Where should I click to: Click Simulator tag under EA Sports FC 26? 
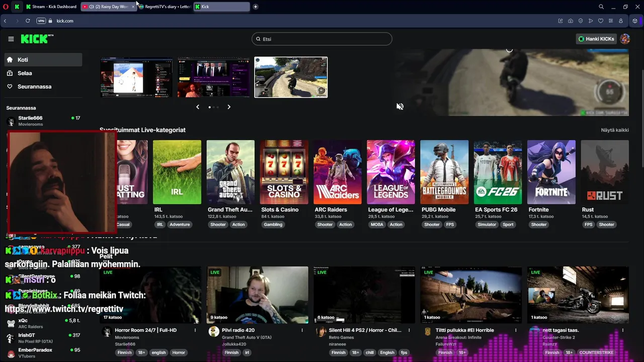pyautogui.click(x=487, y=225)
